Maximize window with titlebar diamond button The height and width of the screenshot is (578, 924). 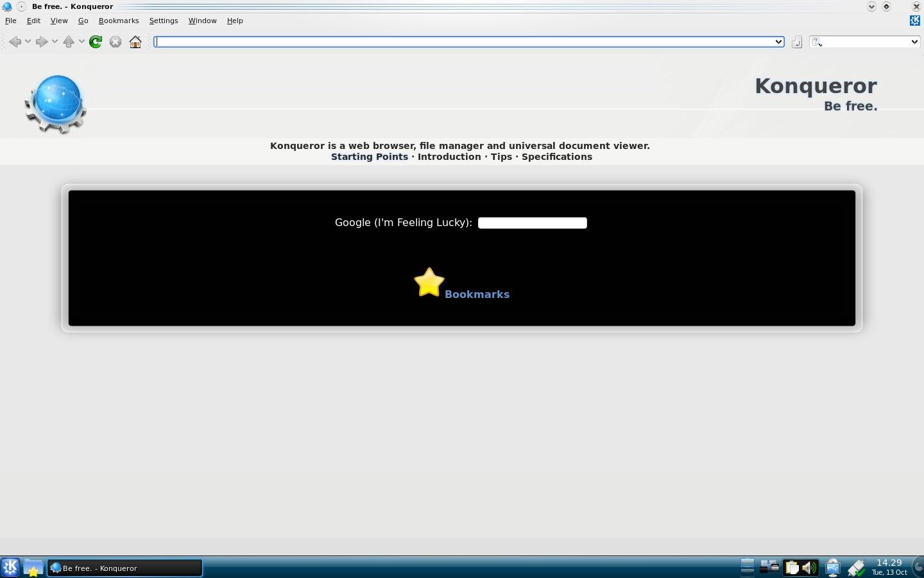[x=886, y=6]
